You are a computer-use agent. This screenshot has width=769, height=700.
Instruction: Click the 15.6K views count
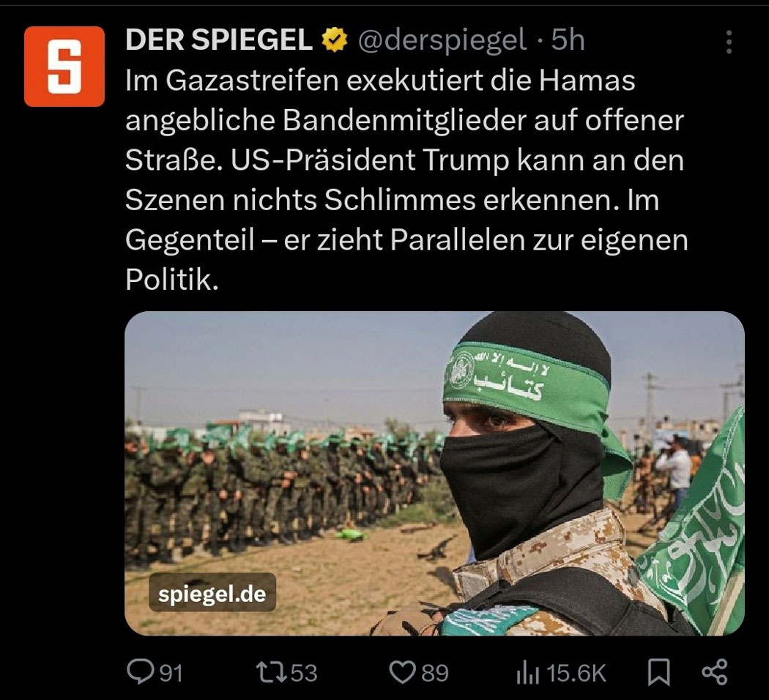click(576, 673)
